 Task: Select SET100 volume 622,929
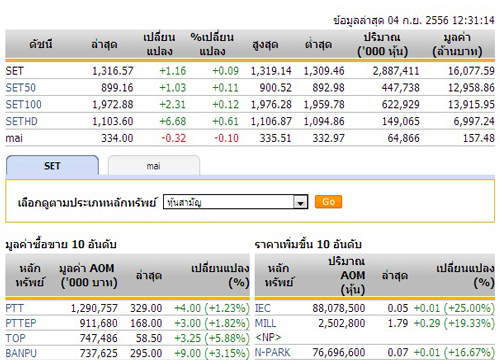(401, 104)
